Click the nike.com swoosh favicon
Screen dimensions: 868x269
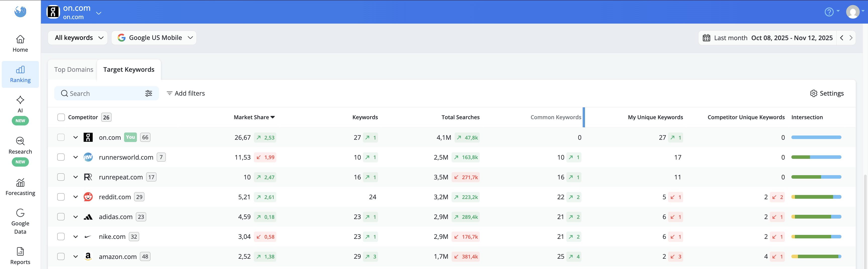click(88, 237)
